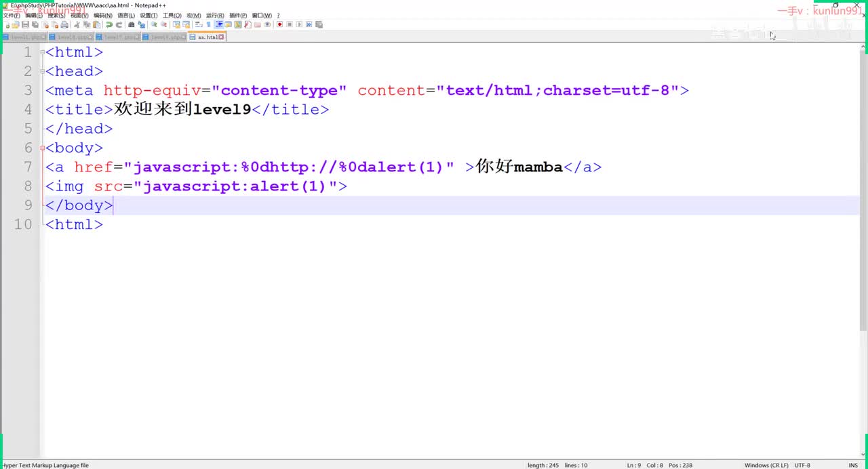Switch to the level7.php tab
Image resolution: width=868 pixels, height=469 pixels.
(x=117, y=37)
